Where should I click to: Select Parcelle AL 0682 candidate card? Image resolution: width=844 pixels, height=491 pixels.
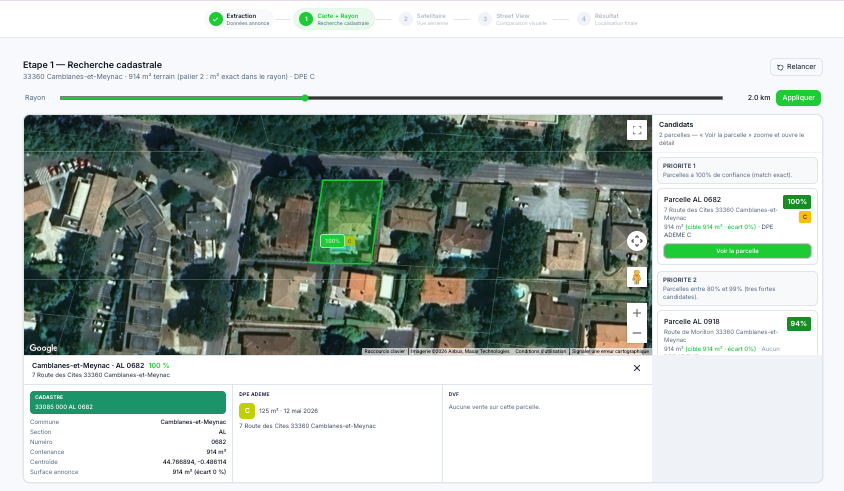tap(737, 227)
